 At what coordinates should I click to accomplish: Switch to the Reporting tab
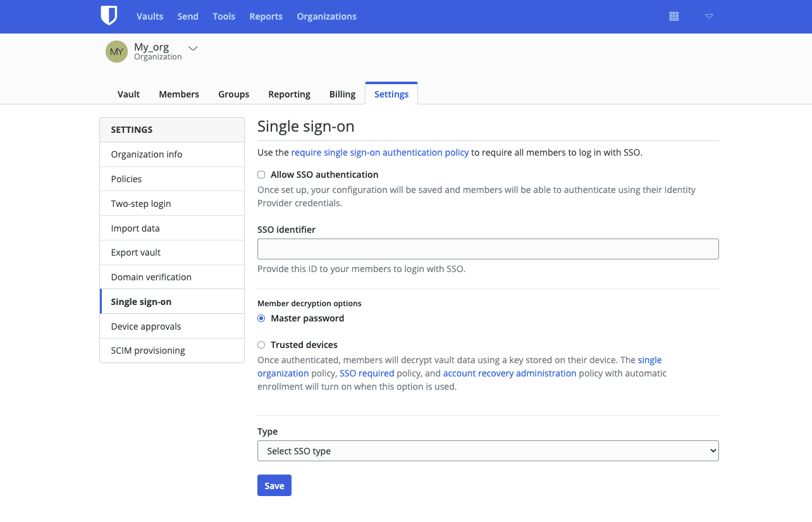(x=289, y=94)
